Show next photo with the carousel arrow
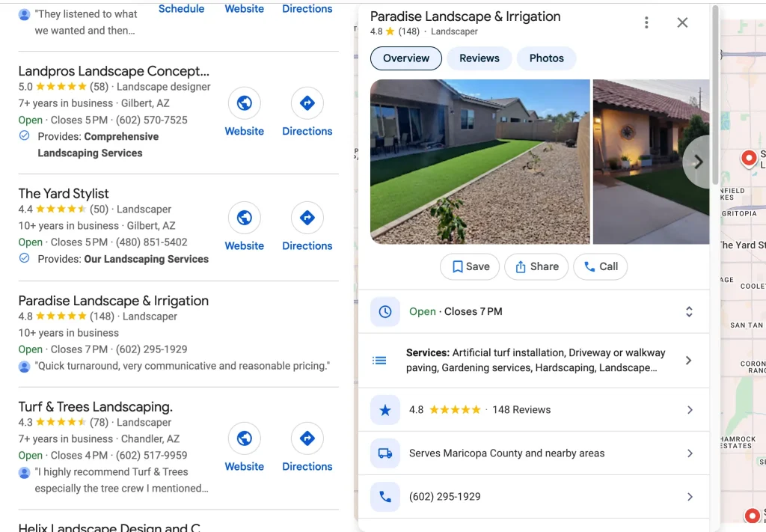Viewport: 766px width, 532px height. pyautogui.click(x=698, y=162)
